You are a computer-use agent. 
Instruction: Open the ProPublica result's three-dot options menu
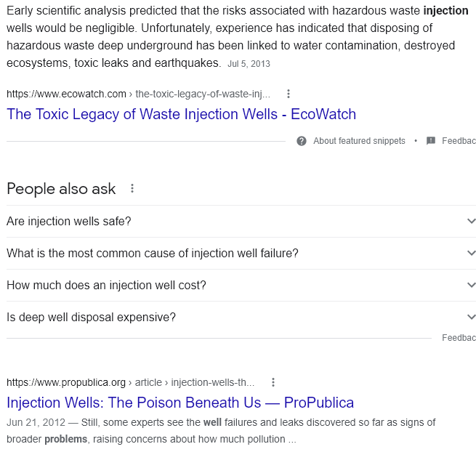click(x=273, y=382)
